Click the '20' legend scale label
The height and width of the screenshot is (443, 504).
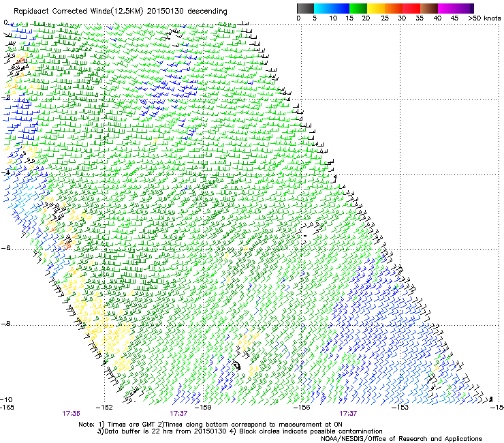366,18
